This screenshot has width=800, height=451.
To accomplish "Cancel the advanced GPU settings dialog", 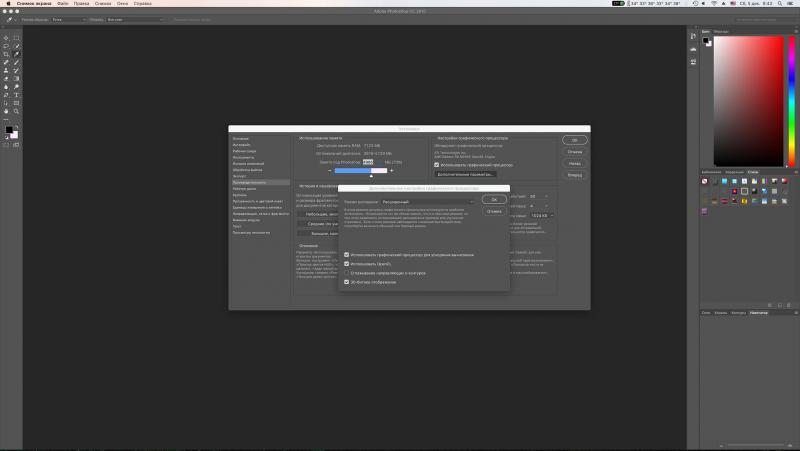I will point(494,211).
